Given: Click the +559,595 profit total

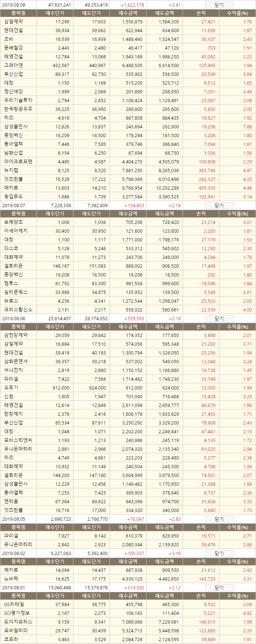Looking at the screenshot, I should pyautogui.click(x=134, y=319).
